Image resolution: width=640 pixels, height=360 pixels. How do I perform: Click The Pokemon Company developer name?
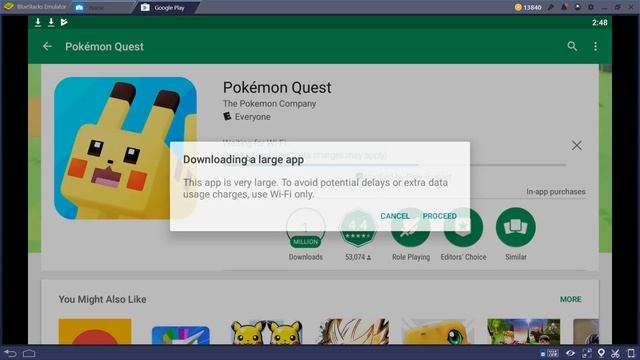click(x=269, y=104)
